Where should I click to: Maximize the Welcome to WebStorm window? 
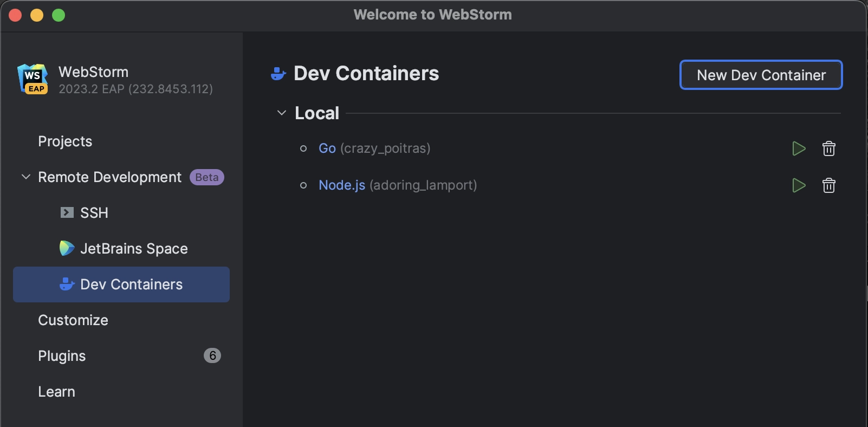pyautogui.click(x=59, y=15)
